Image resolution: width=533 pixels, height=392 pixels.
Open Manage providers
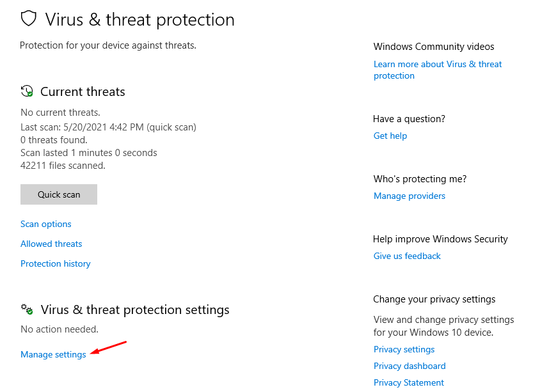click(x=410, y=196)
